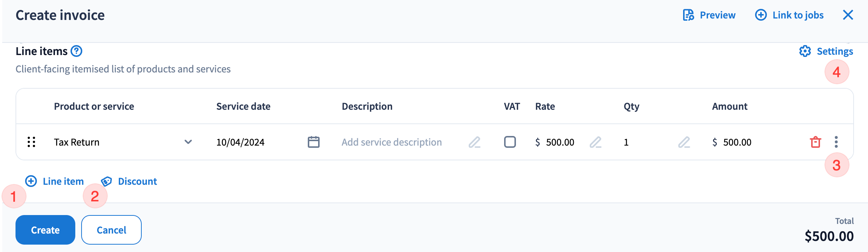Image resolution: width=868 pixels, height=252 pixels.
Task: Click Link to jobs
Action: 789,15
